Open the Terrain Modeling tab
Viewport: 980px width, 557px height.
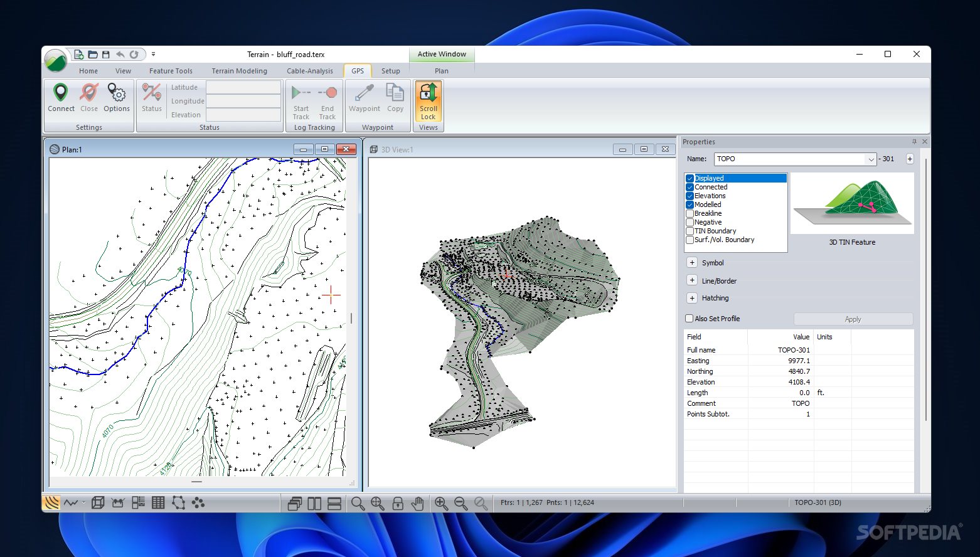coord(239,71)
